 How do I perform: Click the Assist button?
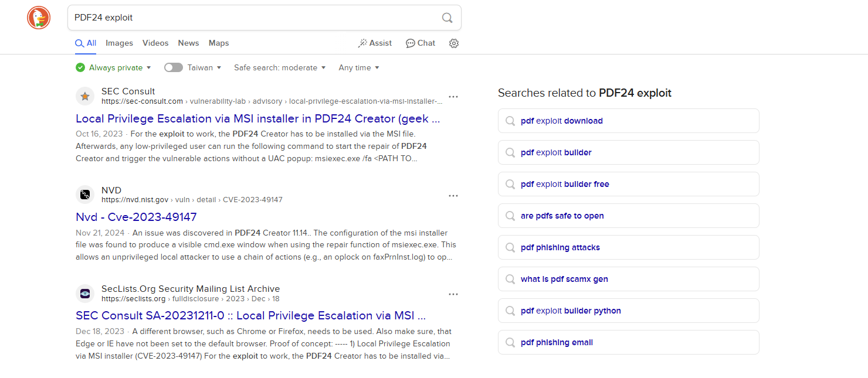click(x=375, y=43)
